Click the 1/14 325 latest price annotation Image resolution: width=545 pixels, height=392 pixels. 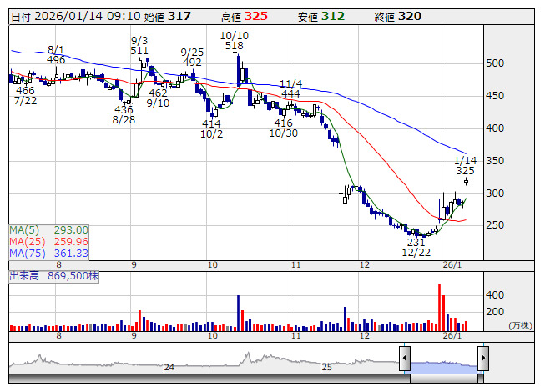tap(466, 166)
